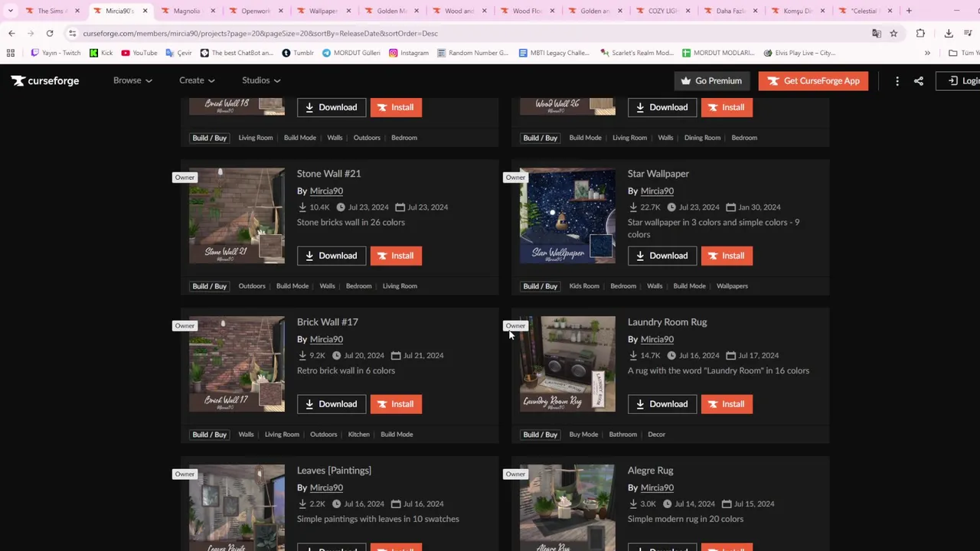Open the three-dot more options menu
Image resolution: width=980 pixels, height=551 pixels.
pyautogui.click(x=897, y=81)
